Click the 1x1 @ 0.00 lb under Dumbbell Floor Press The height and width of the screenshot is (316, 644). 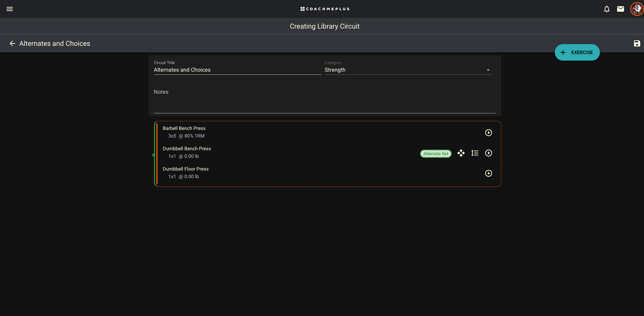pos(184,176)
